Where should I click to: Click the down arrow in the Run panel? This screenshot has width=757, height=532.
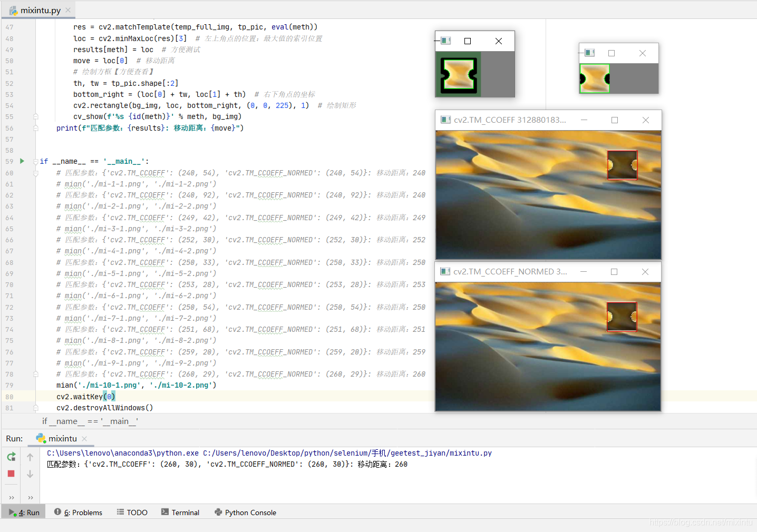coord(30,474)
